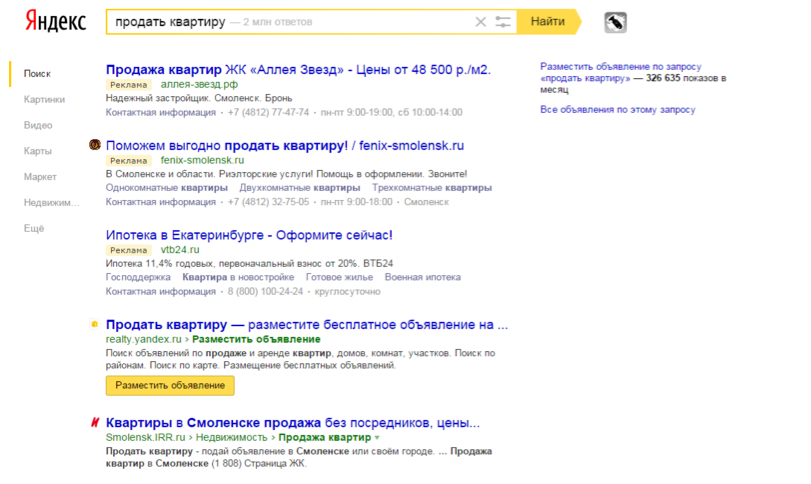Open Продажа квартир ЖК Аллея Звезд result

pyautogui.click(x=298, y=69)
